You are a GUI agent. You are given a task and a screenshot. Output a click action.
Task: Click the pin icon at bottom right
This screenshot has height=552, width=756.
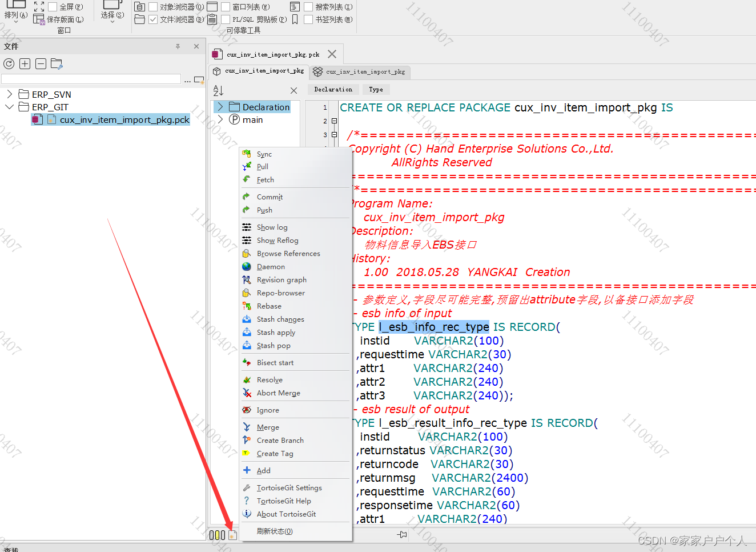click(x=402, y=535)
